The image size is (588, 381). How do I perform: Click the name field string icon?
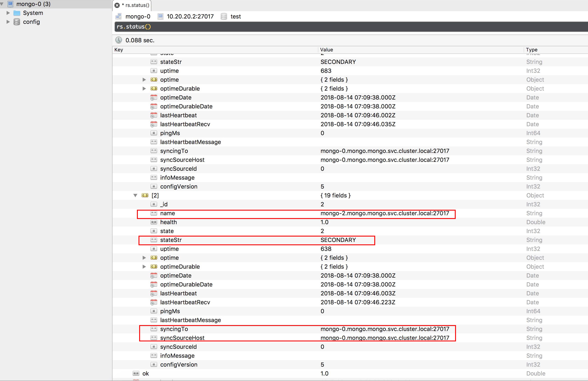point(154,213)
